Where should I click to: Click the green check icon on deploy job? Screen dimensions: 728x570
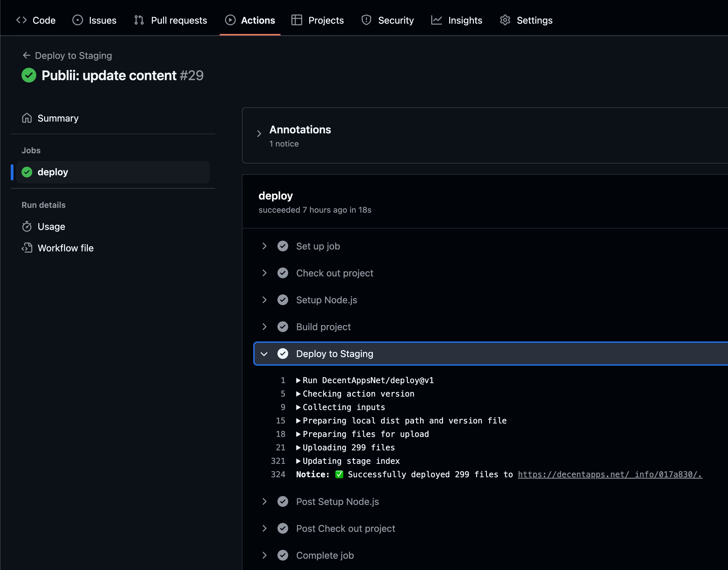[27, 172]
